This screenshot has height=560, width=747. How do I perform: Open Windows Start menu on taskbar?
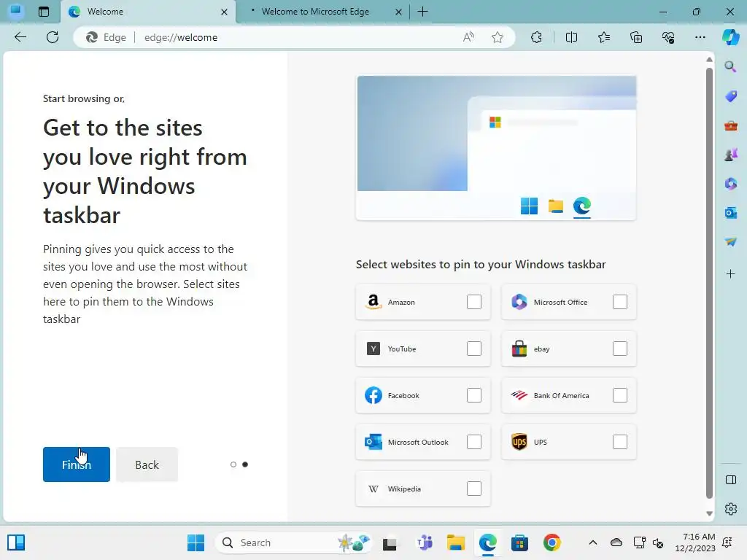pos(196,542)
